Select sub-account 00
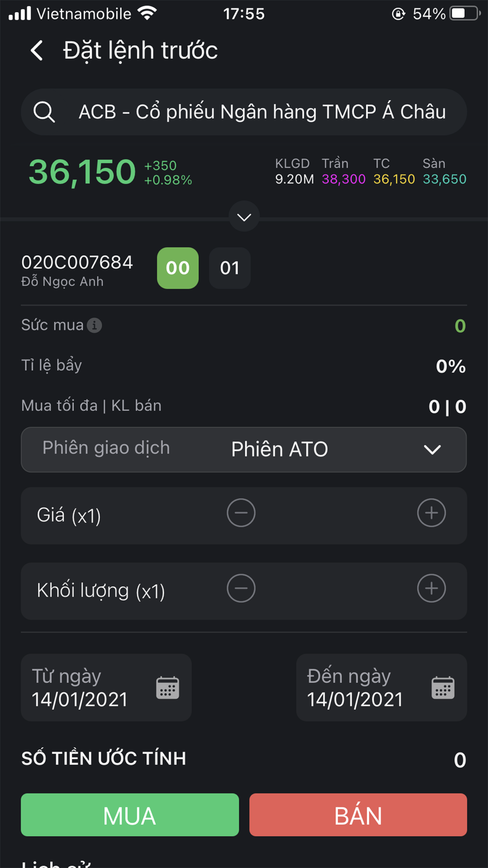The width and height of the screenshot is (488, 868). pyautogui.click(x=178, y=268)
